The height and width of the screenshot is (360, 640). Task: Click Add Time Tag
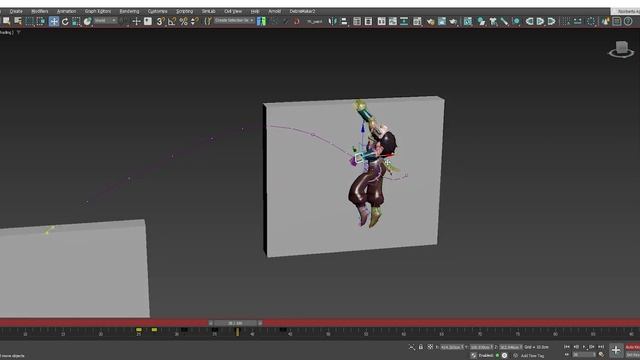pos(532,356)
